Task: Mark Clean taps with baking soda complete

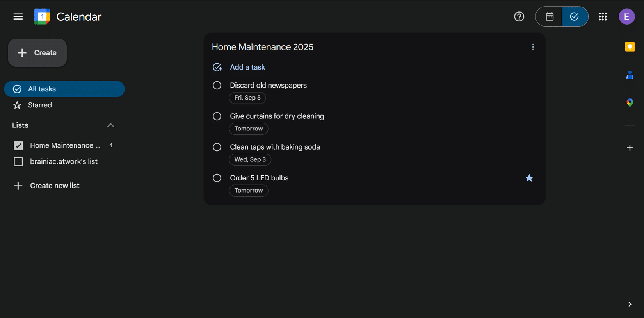Action: (x=217, y=147)
